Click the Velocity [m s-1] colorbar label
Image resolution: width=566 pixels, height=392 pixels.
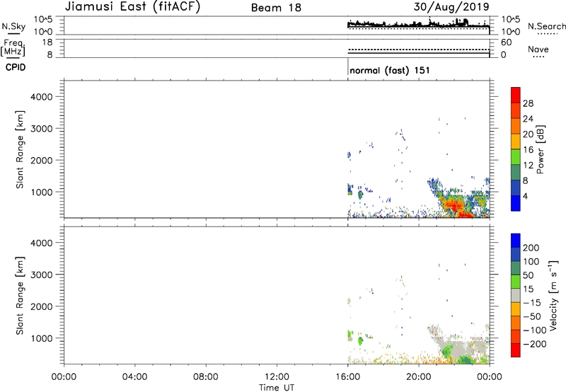coord(553,295)
